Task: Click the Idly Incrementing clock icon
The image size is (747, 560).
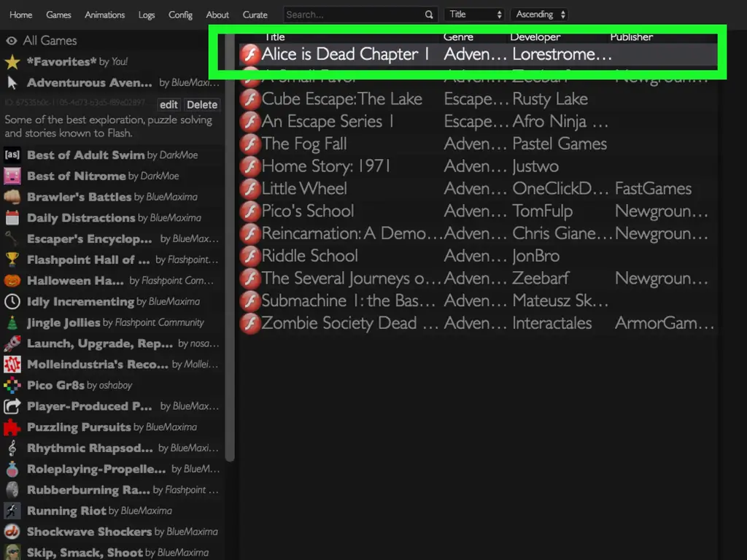Action: [x=12, y=301]
